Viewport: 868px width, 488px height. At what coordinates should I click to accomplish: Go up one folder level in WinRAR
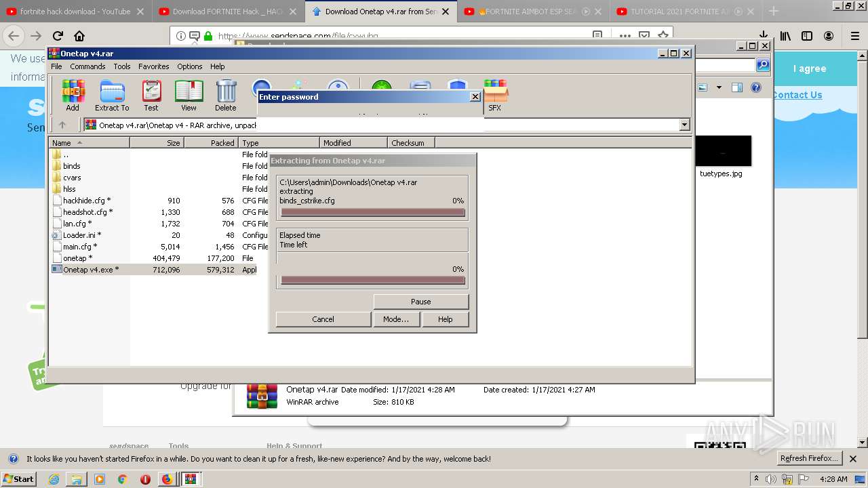[x=62, y=125]
